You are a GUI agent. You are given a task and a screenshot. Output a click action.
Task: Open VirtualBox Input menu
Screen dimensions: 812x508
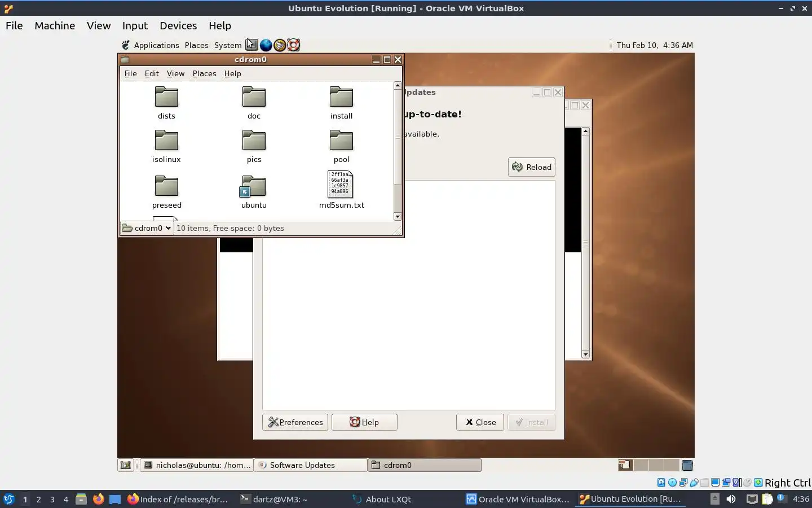coord(135,25)
